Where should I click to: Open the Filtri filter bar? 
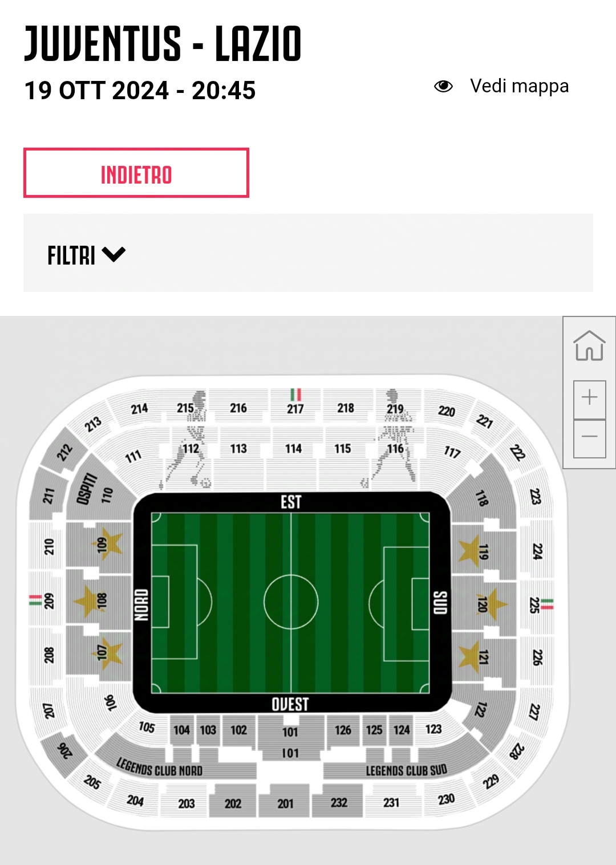pos(308,253)
